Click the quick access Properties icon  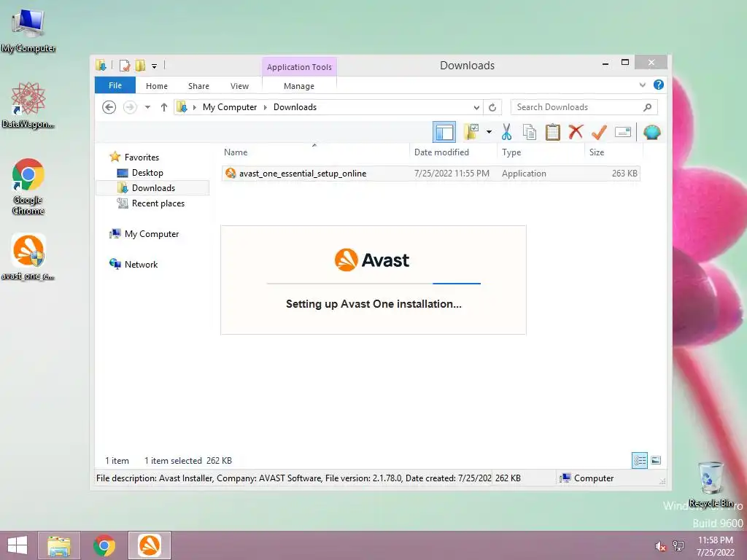(124, 66)
